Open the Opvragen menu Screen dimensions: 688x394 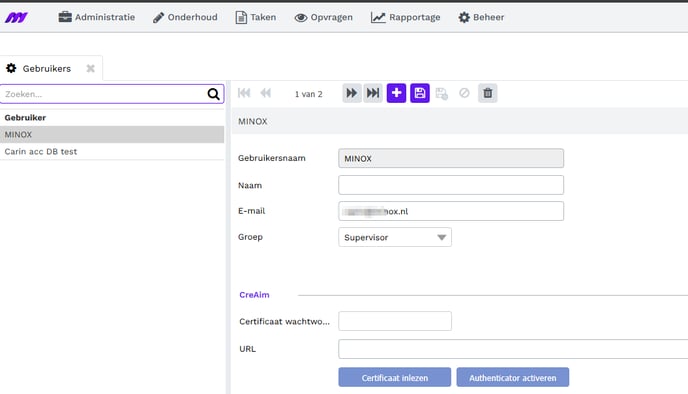pos(323,17)
